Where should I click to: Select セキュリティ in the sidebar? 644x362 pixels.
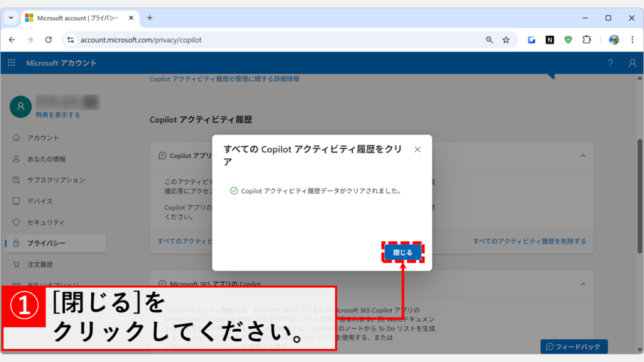(45, 222)
